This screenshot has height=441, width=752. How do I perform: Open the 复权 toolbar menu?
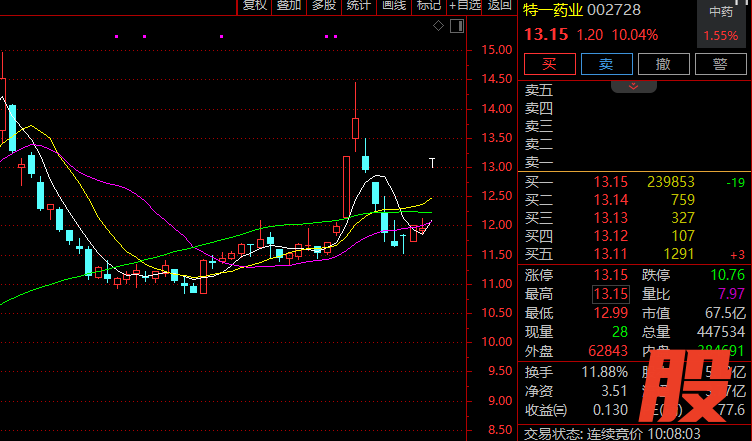[254, 6]
